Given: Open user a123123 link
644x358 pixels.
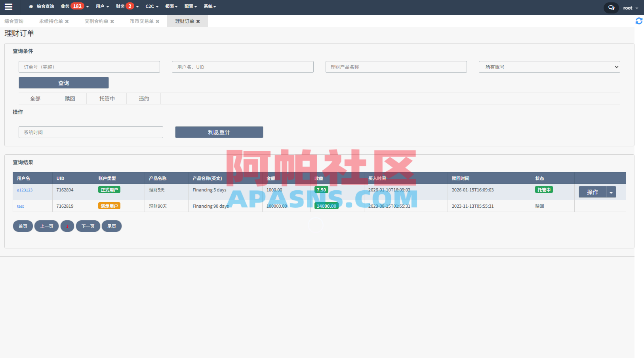Looking at the screenshot, I should pyautogui.click(x=25, y=190).
